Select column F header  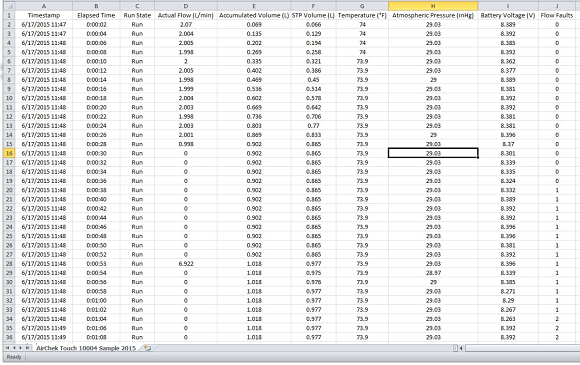[313, 6]
